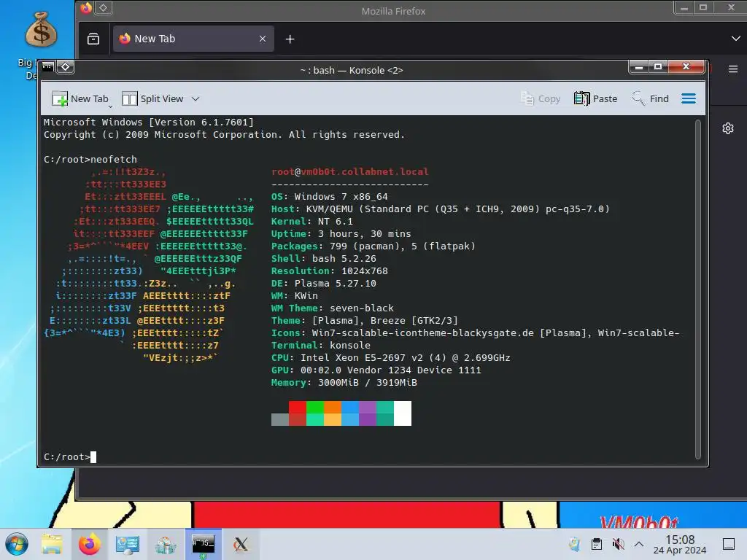Image resolution: width=747 pixels, height=560 pixels.
Task: Select the Firefox New Tab tab
Action: [x=193, y=39]
